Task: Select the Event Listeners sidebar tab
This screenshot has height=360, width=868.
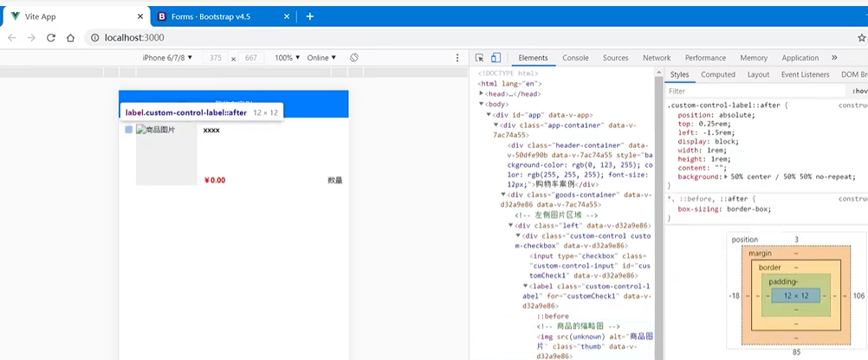Action: [x=806, y=74]
